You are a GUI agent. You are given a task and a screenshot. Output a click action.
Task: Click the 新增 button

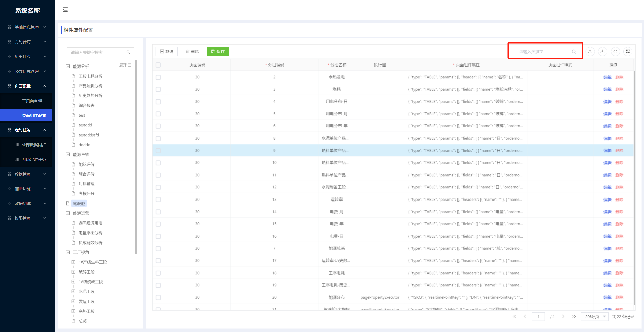[167, 52]
